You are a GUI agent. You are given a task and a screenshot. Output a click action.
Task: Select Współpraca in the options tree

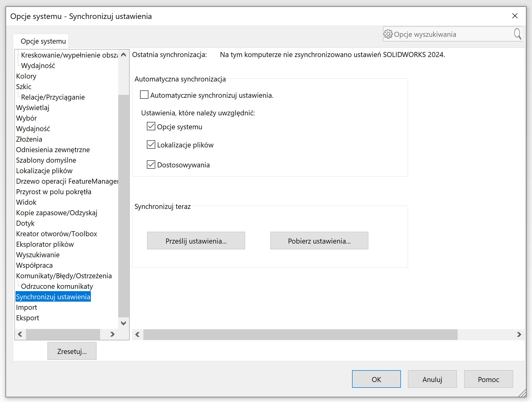coord(34,265)
